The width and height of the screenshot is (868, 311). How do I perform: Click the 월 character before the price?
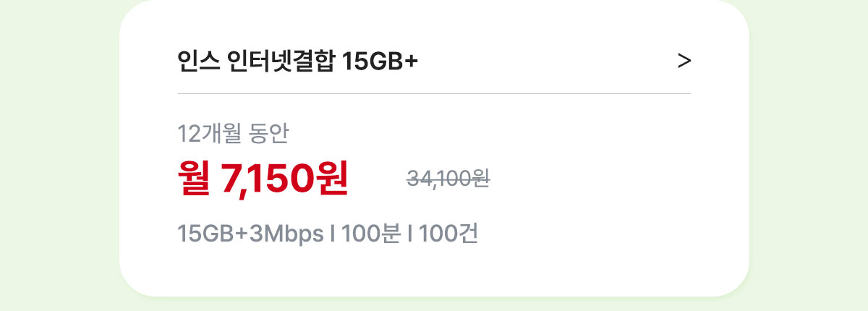pos(194,178)
